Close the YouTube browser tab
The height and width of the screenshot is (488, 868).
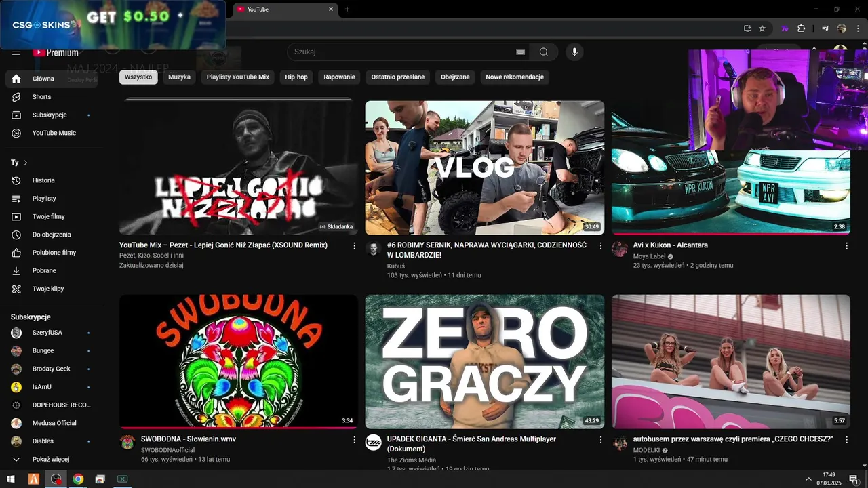coord(331,9)
